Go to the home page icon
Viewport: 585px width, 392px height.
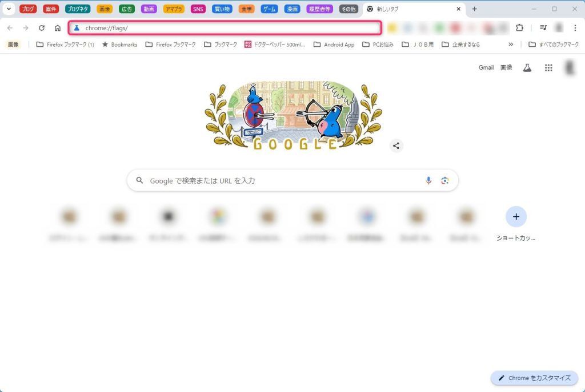click(x=58, y=28)
